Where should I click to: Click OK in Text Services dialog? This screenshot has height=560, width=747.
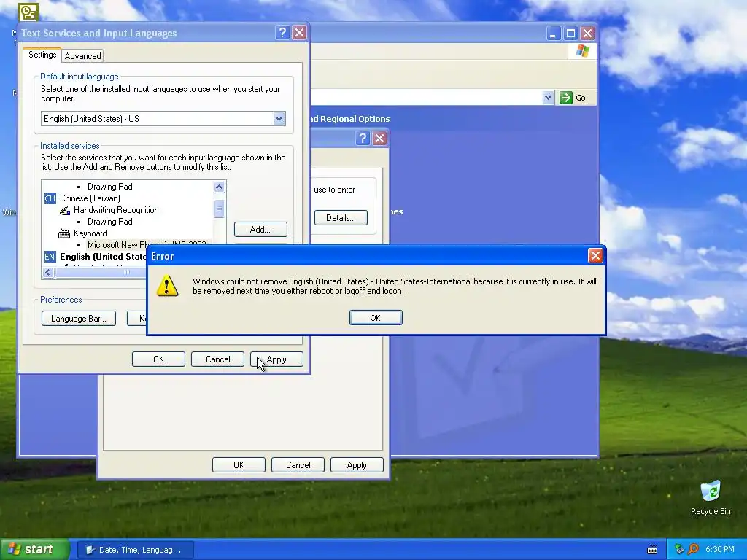coord(158,359)
